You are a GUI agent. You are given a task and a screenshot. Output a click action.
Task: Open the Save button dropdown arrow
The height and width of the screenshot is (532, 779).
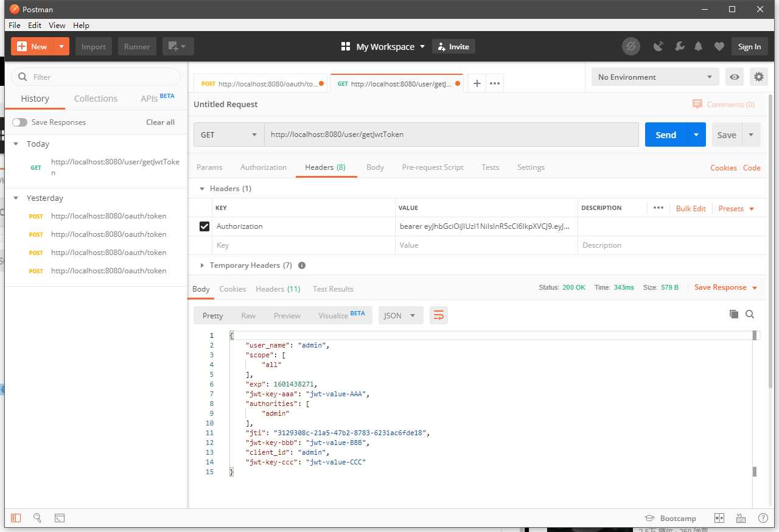coord(751,135)
